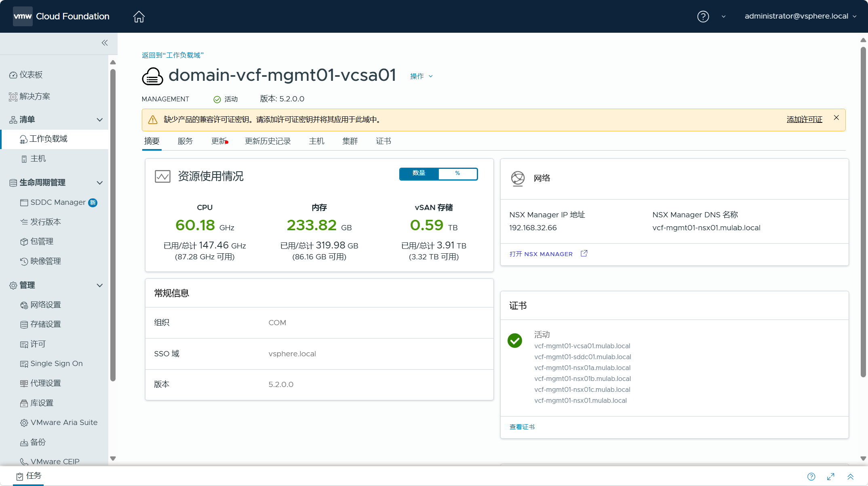Viewport: 868px width, 486px height.
Task: Click the 查看证书 link
Action: pyautogui.click(x=522, y=427)
